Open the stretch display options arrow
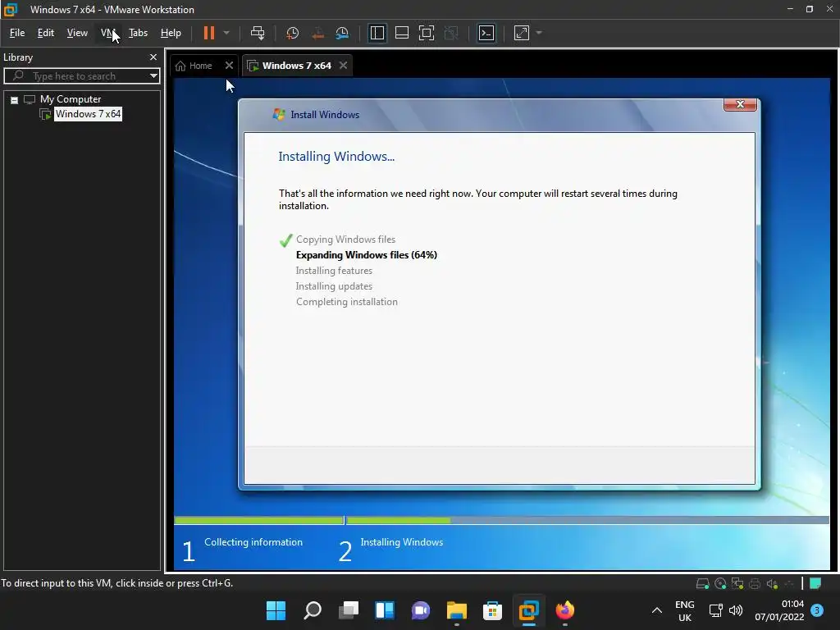Screen dimensions: 840x630 click(540, 33)
